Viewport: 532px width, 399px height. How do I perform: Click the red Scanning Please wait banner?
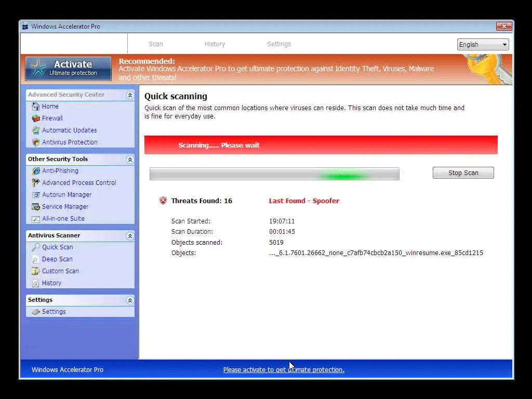coord(321,145)
